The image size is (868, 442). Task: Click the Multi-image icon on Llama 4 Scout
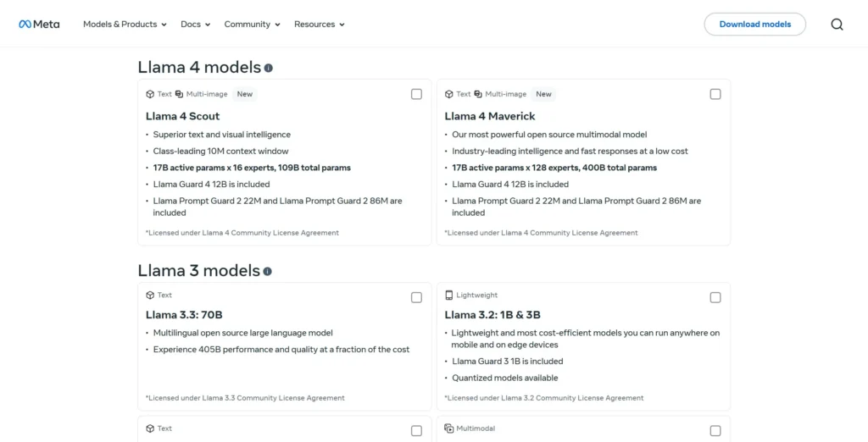[x=179, y=94]
